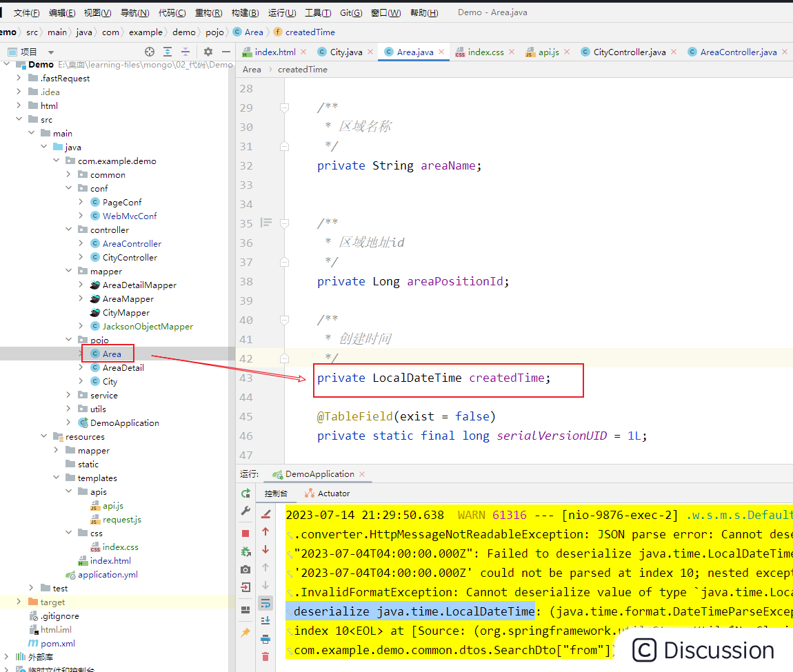
Task: Print console output using printer icon
Action: (x=265, y=640)
